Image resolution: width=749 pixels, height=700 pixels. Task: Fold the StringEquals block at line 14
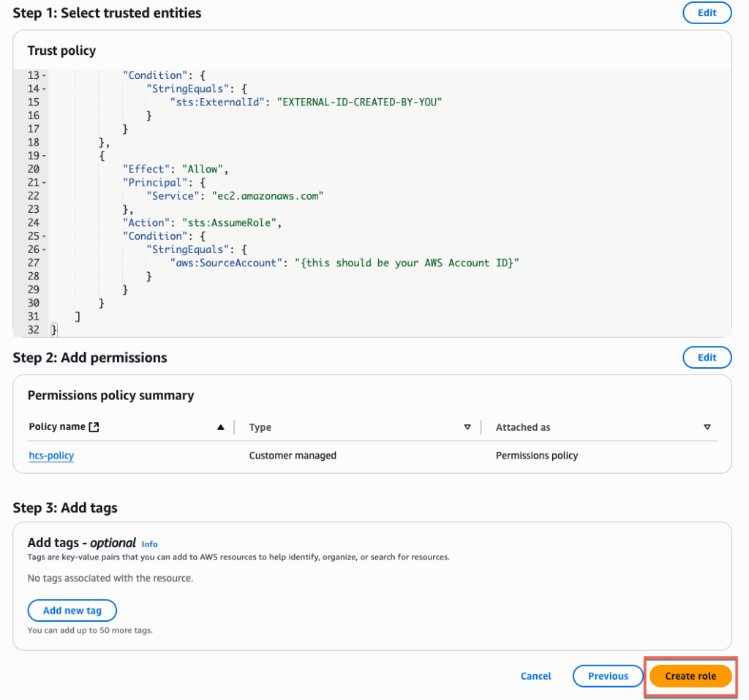coord(44,89)
